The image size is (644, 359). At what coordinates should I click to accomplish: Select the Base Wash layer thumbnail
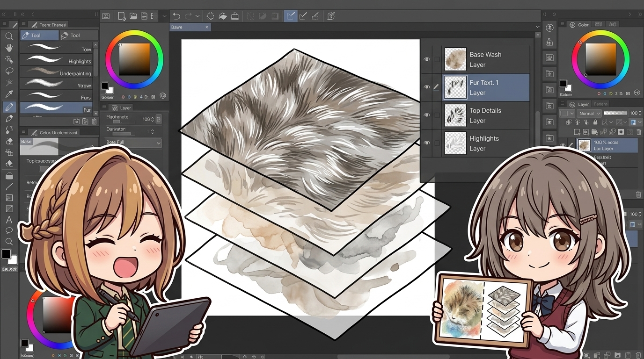tap(455, 59)
